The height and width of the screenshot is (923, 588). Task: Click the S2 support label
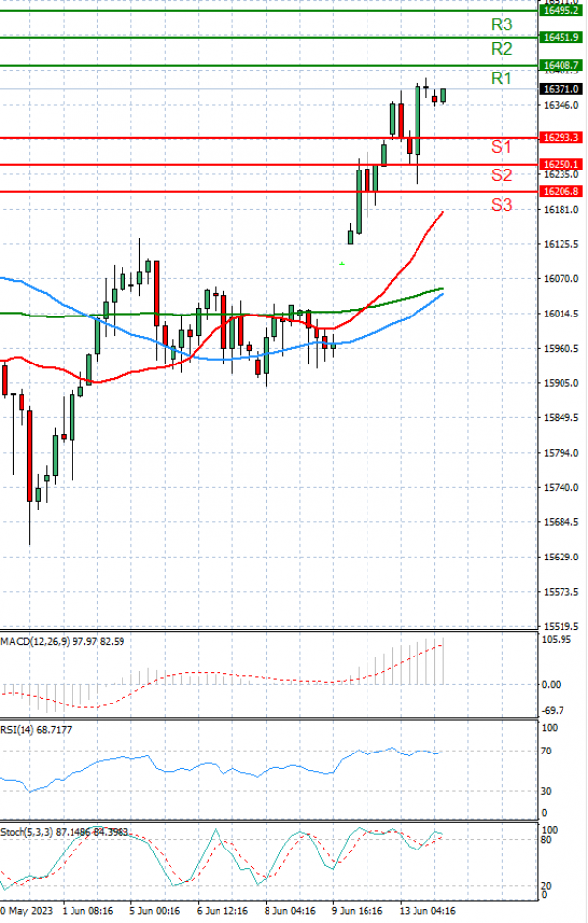coord(502,174)
